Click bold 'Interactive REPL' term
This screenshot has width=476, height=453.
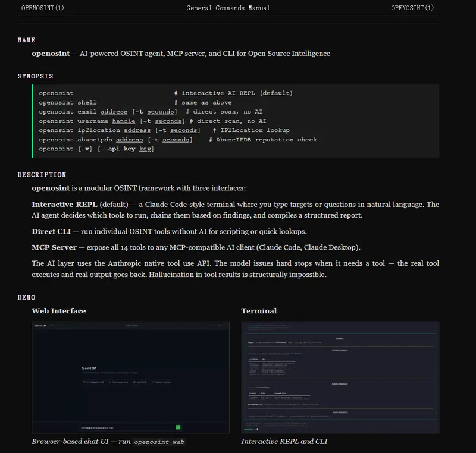64,205
